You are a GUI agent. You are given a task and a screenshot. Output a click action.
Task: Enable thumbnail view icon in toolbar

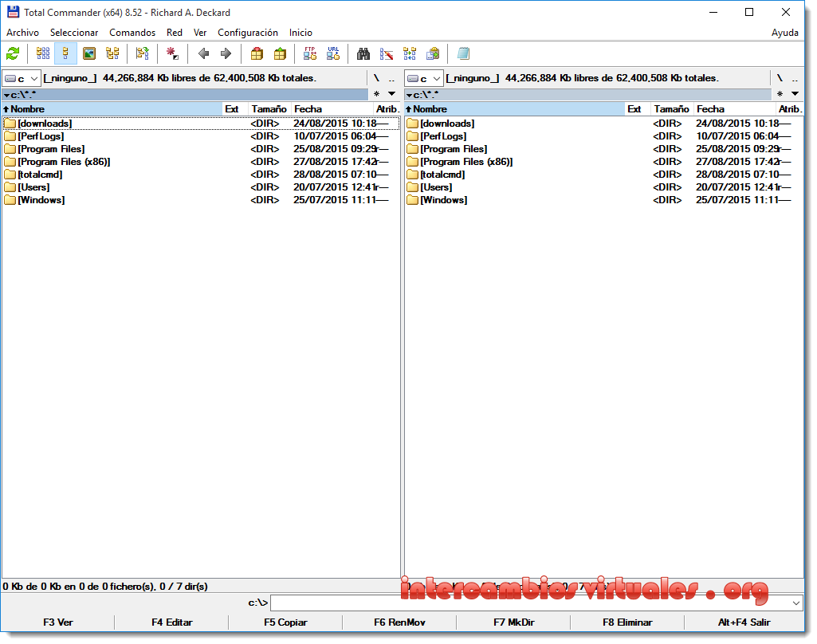coord(89,53)
